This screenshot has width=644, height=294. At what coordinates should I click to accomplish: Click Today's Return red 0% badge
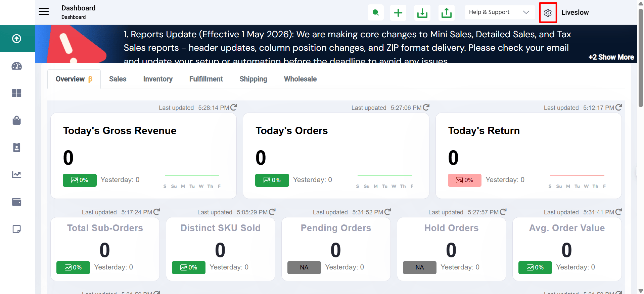[465, 180]
